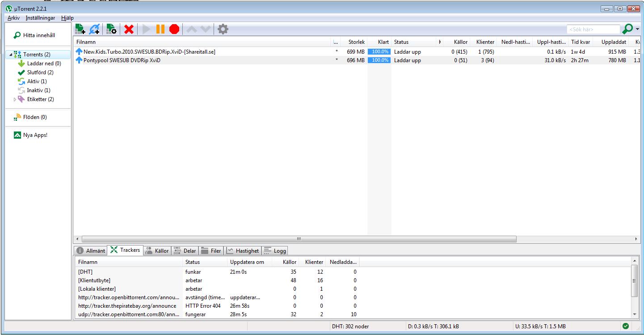
Task: Sort torrents by the Tid kvar column
Action: click(x=581, y=42)
